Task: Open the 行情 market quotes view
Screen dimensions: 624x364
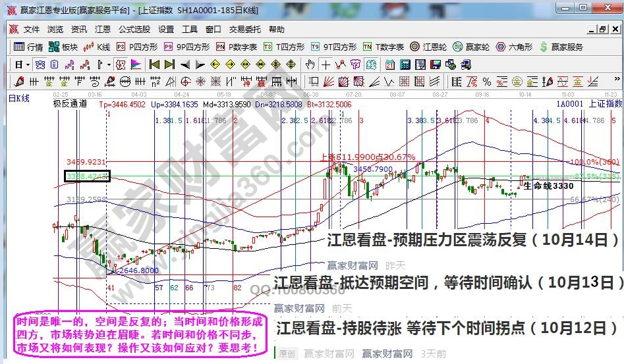Action: coord(28,47)
